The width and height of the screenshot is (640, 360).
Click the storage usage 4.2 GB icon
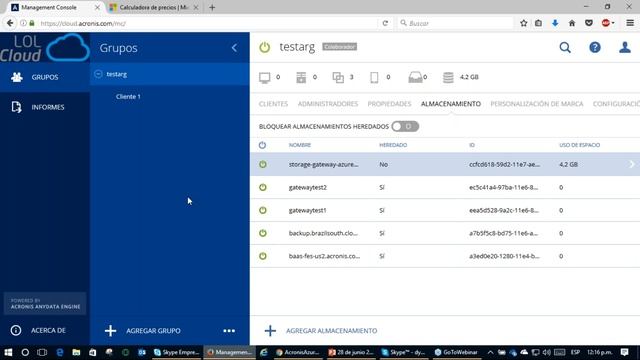[448, 77]
